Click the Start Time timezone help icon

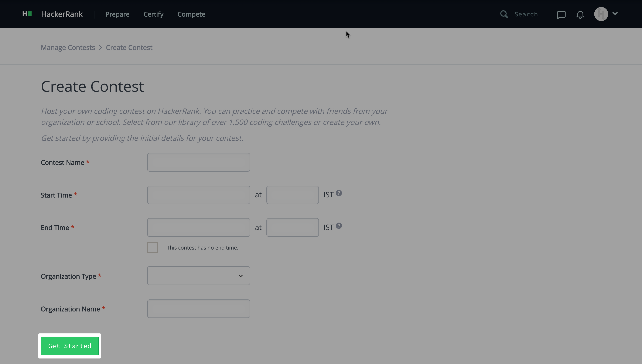point(339,193)
